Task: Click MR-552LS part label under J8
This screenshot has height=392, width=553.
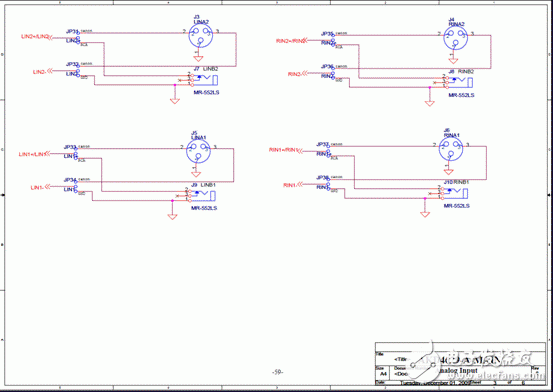Action: click(461, 95)
